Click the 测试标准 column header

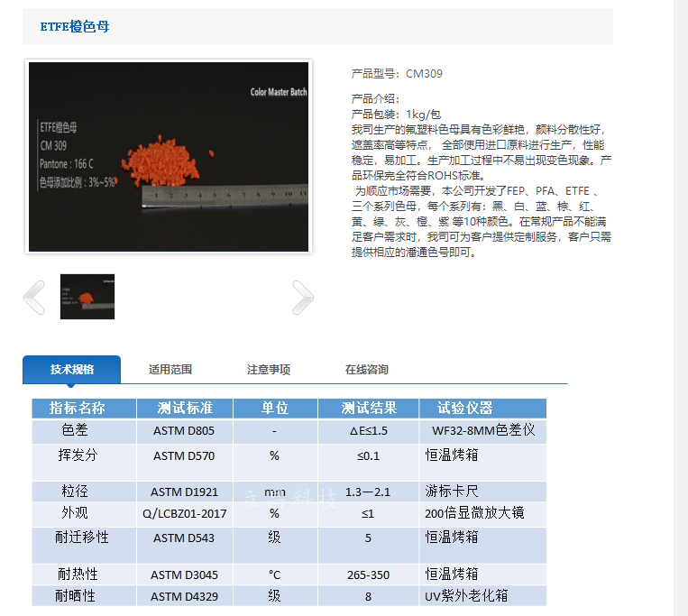[x=184, y=409]
